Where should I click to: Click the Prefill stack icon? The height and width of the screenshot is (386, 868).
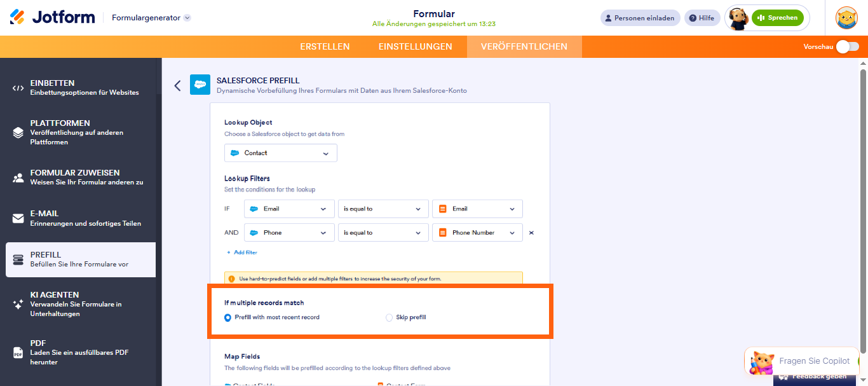coord(18,259)
